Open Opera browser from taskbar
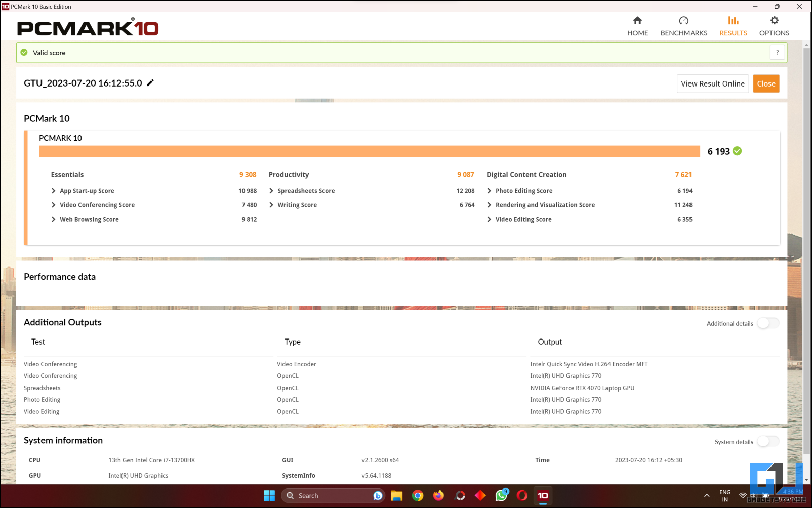The height and width of the screenshot is (508, 812). pyautogui.click(x=522, y=496)
